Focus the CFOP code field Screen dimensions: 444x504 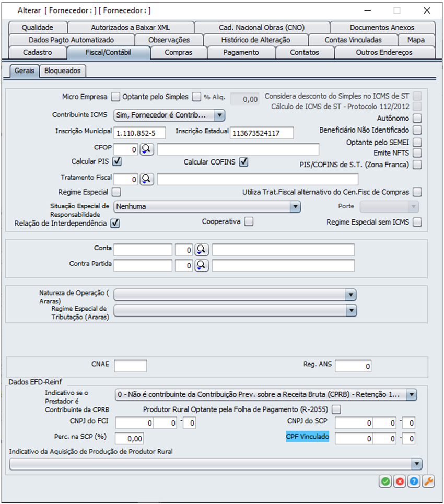pyautogui.click(x=126, y=149)
